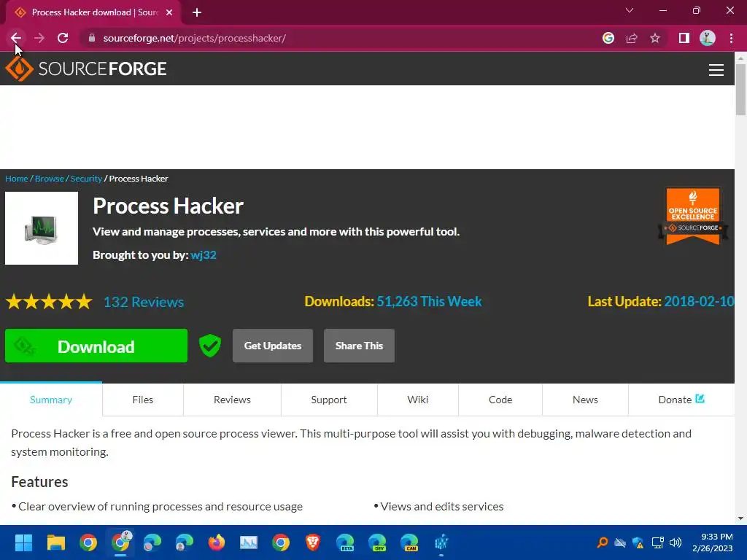Click the page vertical scrollbar thumb
Screen dimensions: 747x560
point(740,89)
